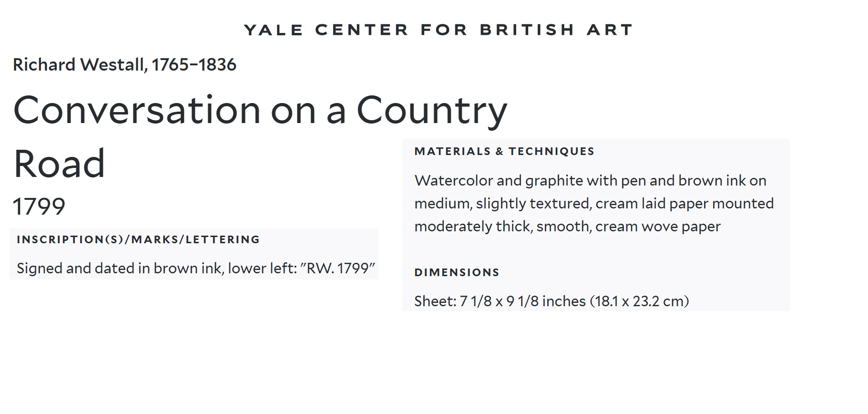868x414 pixels.
Task: Click the 1799 date below the title
Action: coord(39,207)
